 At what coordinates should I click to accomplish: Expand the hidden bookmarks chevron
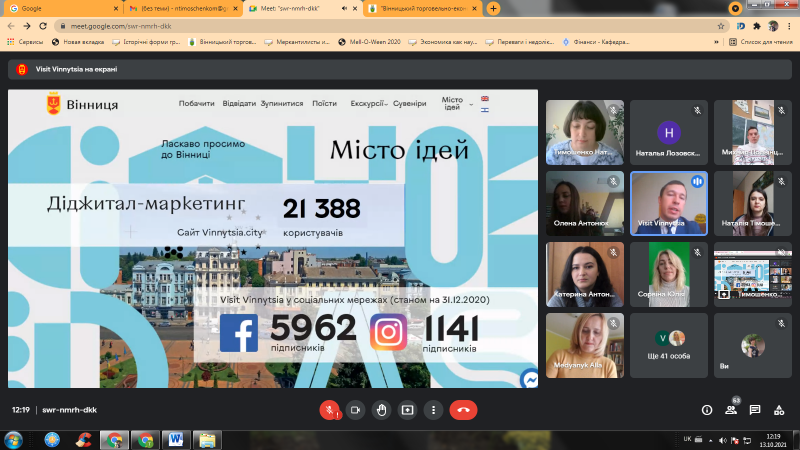click(716, 42)
